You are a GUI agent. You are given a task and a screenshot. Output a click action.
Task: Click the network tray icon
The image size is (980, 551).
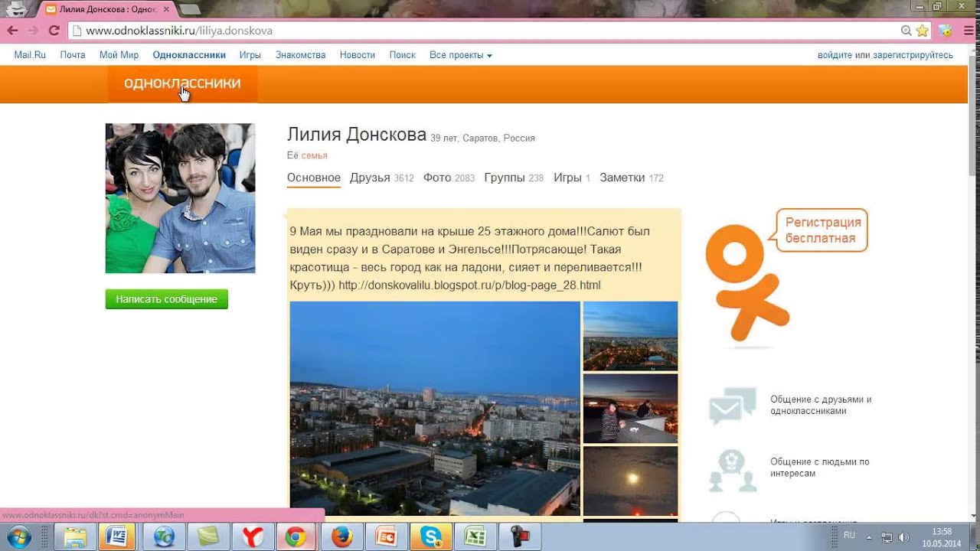point(887,537)
